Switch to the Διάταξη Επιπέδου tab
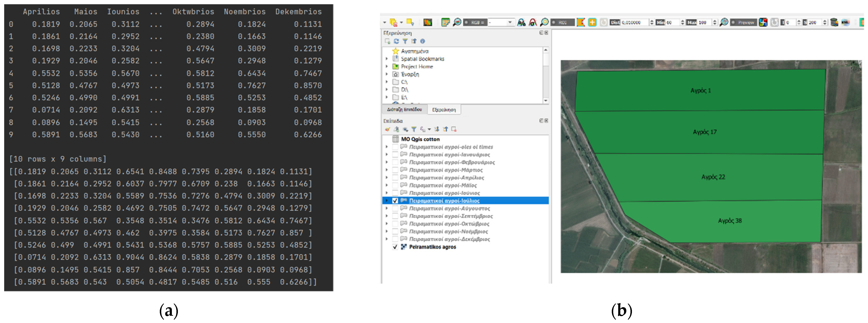 [x=404, y=110]
